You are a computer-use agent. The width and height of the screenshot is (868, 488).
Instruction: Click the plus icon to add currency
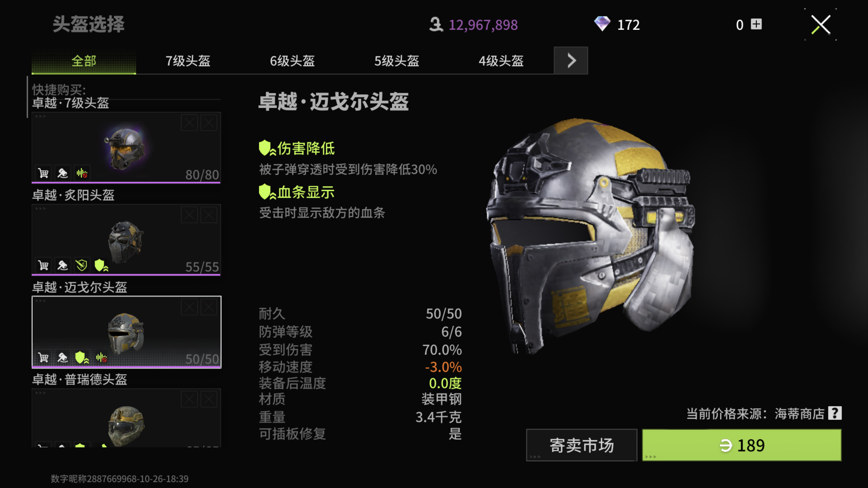(756, 24)
